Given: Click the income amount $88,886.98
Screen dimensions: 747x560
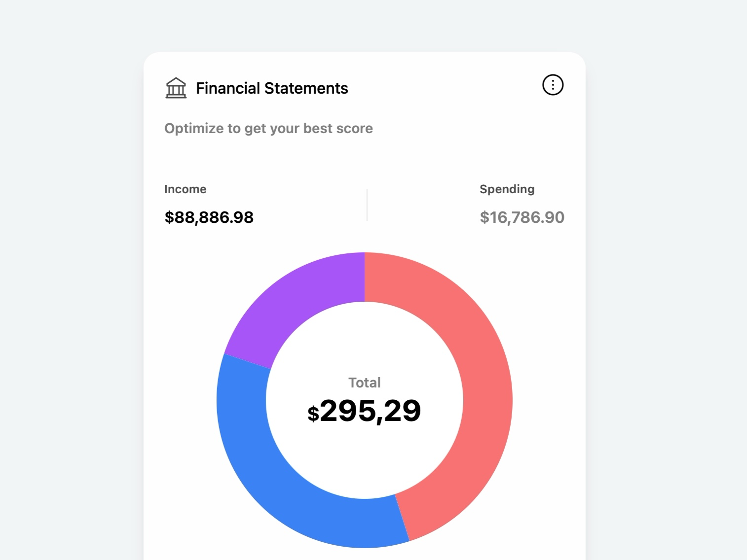Looking at the screenshot, I should point(209,217).
